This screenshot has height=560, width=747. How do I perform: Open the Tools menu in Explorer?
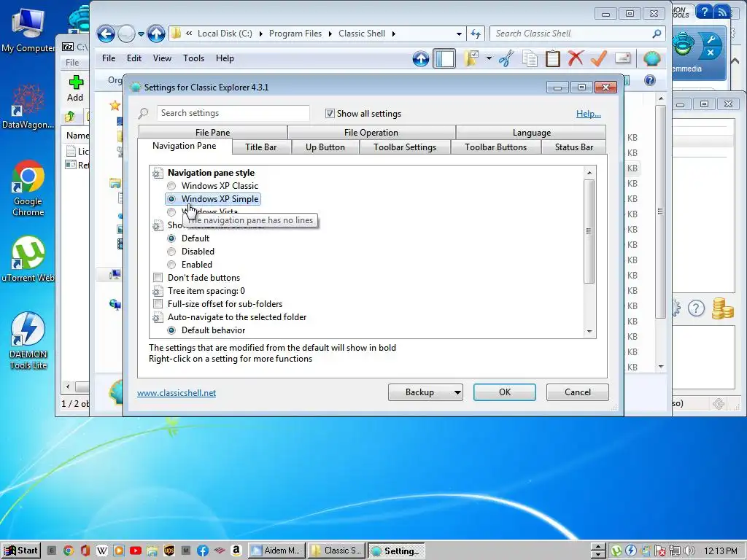[193, 58]
